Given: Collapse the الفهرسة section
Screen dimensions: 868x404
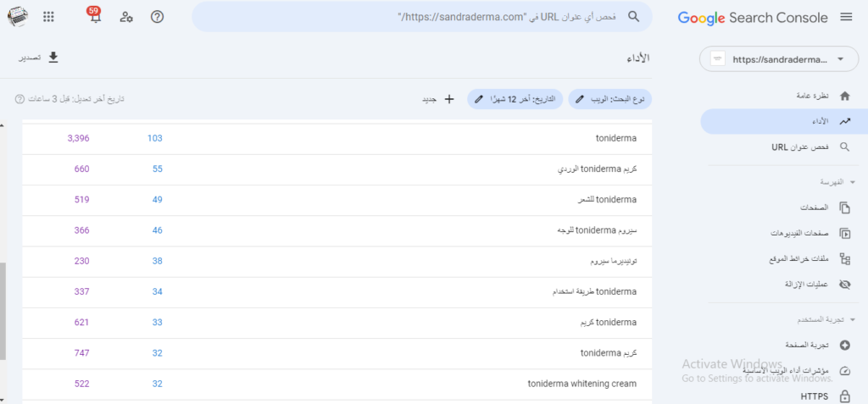Looking at the screenshot, I should click(853, 182).
